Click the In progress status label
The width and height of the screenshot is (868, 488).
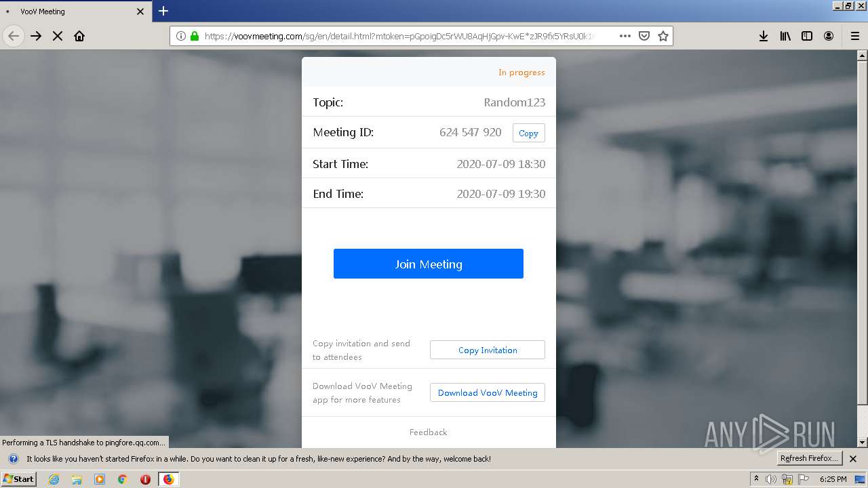521,73
